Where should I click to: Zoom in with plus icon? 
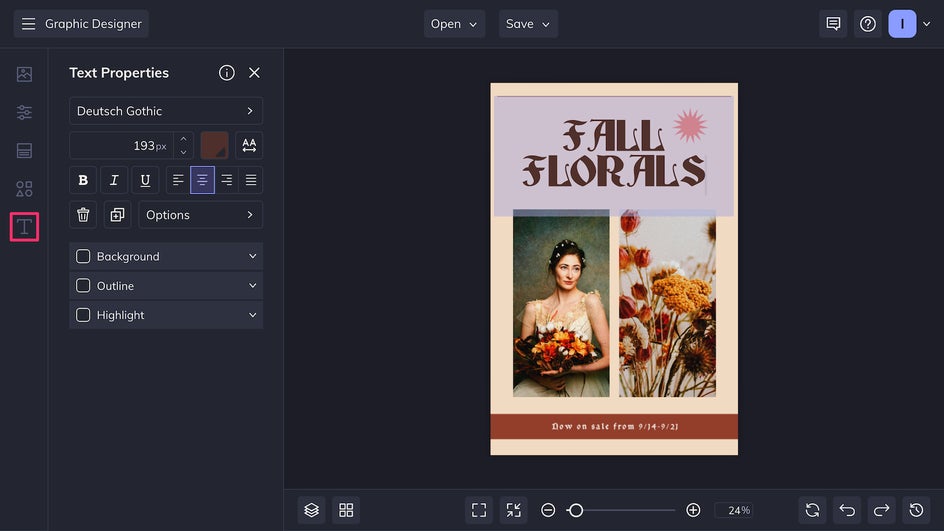pyautogui.click(x=693, y=510)
